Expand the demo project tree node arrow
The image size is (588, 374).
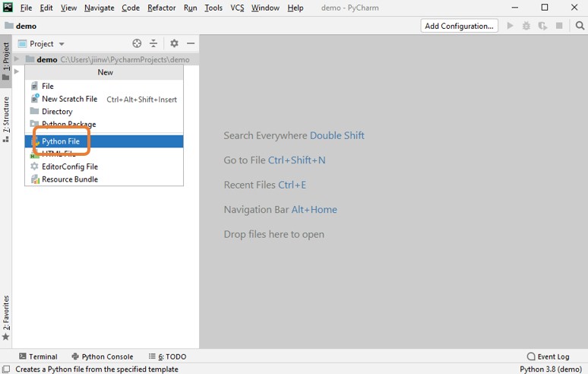tap(17, 59)
